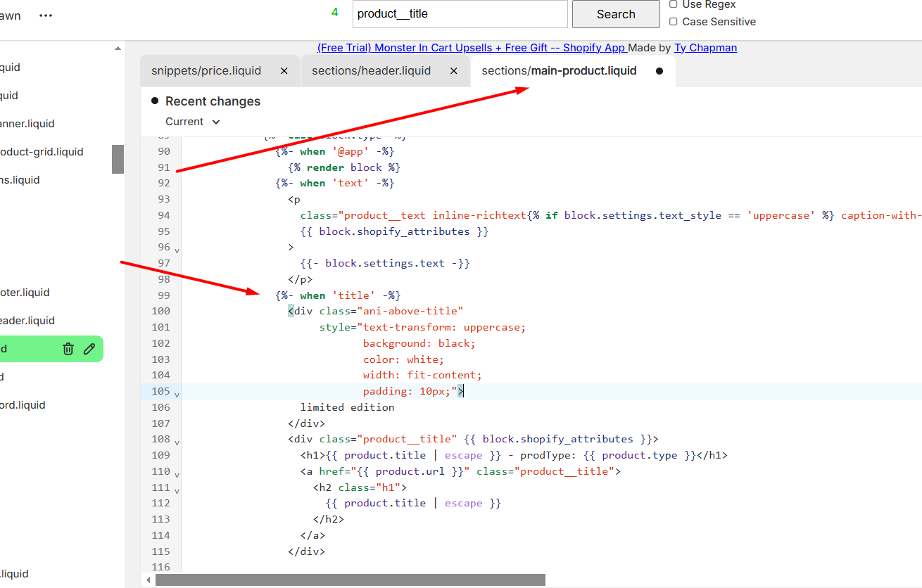The height and width of the screenshot is (588, 922).
Task: Click line number 100 in gutter
Action: point(160,311)
